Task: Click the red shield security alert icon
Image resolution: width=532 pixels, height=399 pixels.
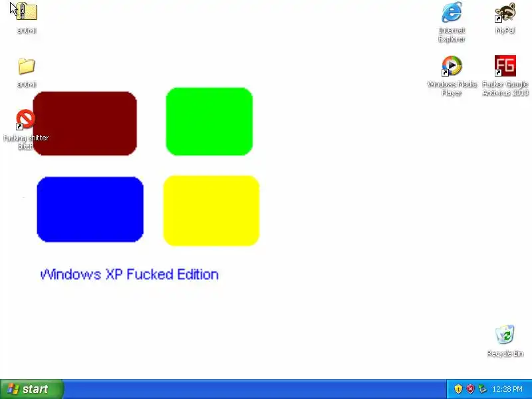Action: pos(470,389)
